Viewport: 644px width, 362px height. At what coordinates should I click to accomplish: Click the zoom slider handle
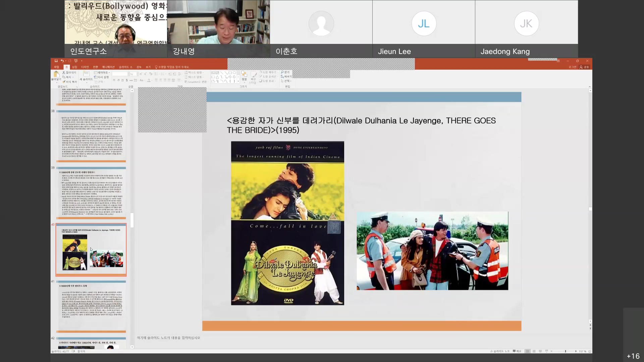[x=566, y=351]
